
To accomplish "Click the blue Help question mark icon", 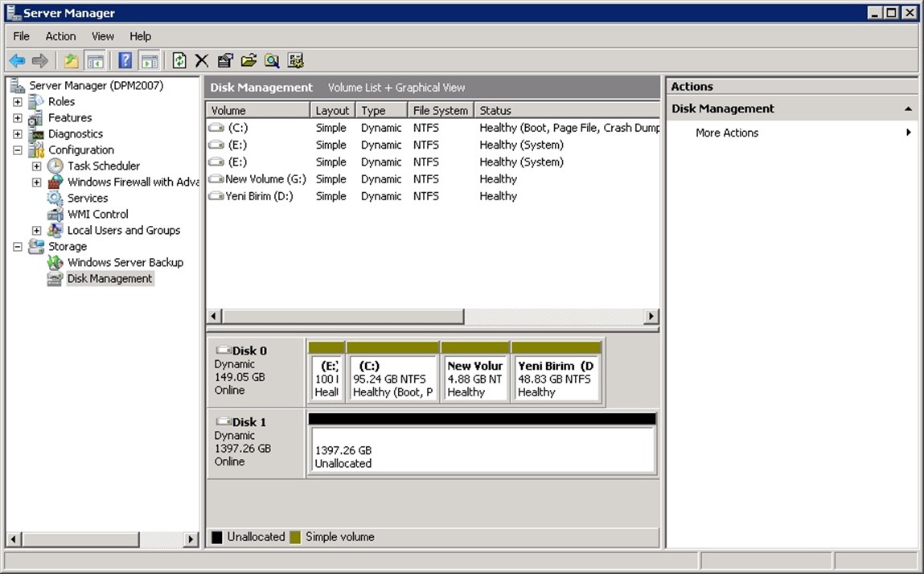I will pos(125,60).
